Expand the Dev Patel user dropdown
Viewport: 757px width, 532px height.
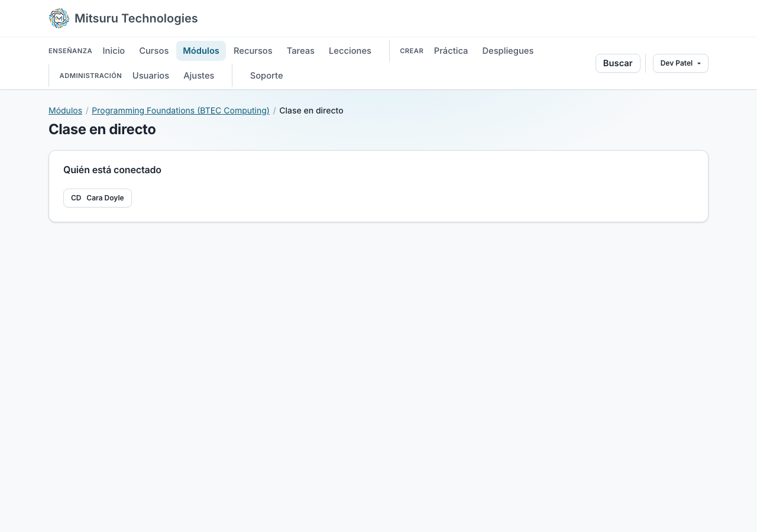681,63
